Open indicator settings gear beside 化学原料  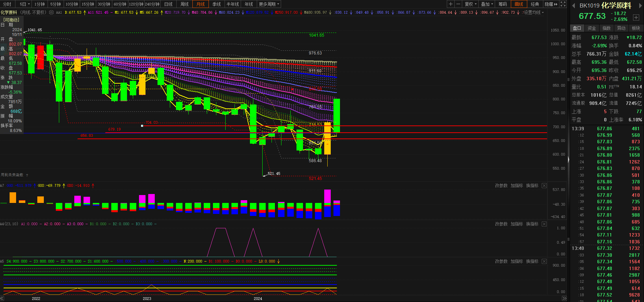coord(51,12)
